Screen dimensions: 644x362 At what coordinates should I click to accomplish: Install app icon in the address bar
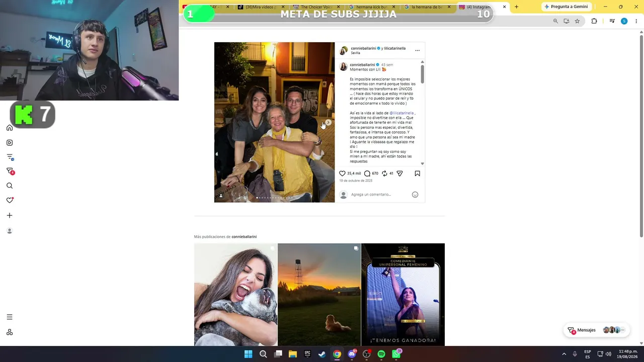coord(567,21)
